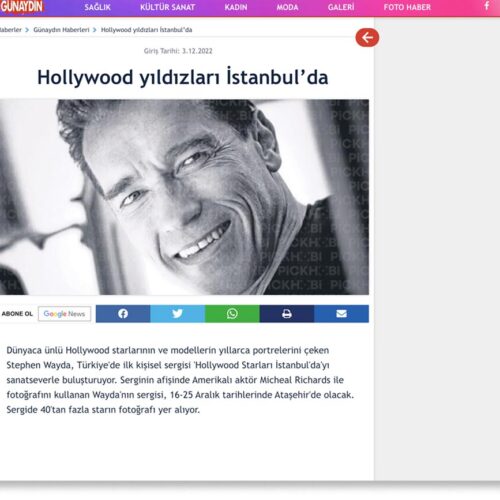This screenshot has width=500, height=500.
Task: Open the SAĞLIK menu item
Action: coord(97,7)
